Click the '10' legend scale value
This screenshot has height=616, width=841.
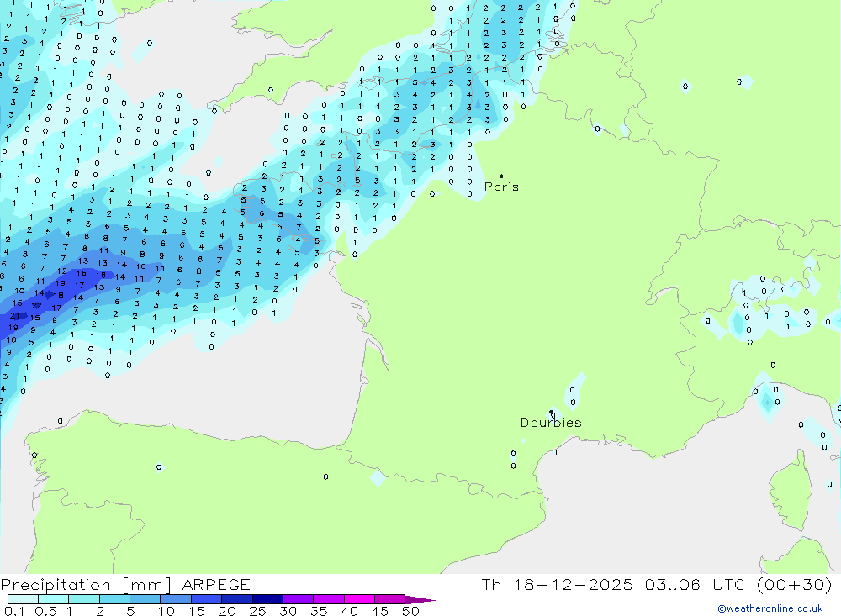coord(166,611)
